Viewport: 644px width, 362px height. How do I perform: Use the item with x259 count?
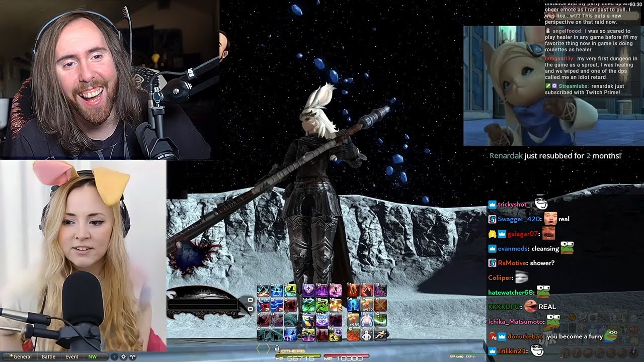(x=353, y=319)
